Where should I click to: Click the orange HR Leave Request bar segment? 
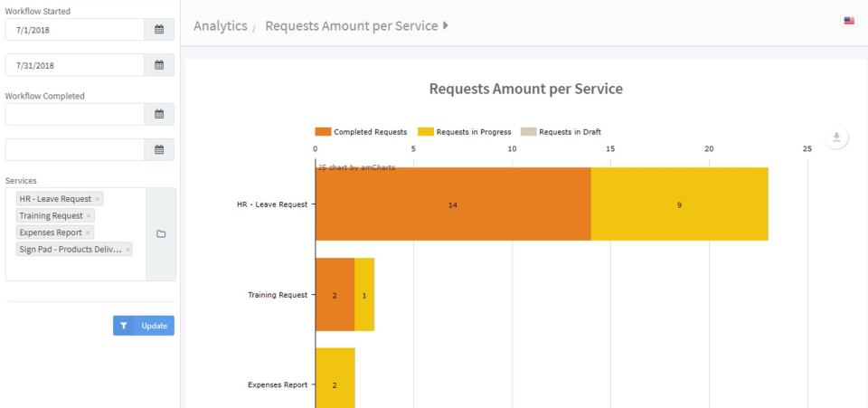coord(453,204)
